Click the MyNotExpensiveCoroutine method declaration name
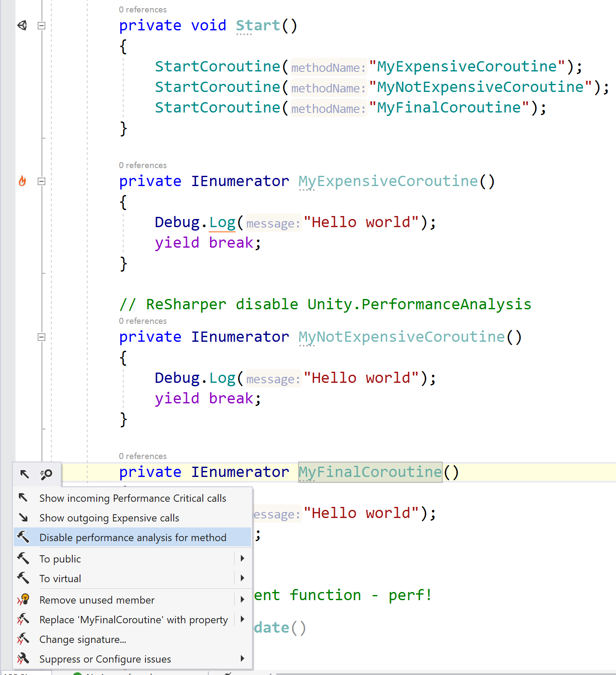This screenshot has height=675, width=616. [x=402, y=337]
